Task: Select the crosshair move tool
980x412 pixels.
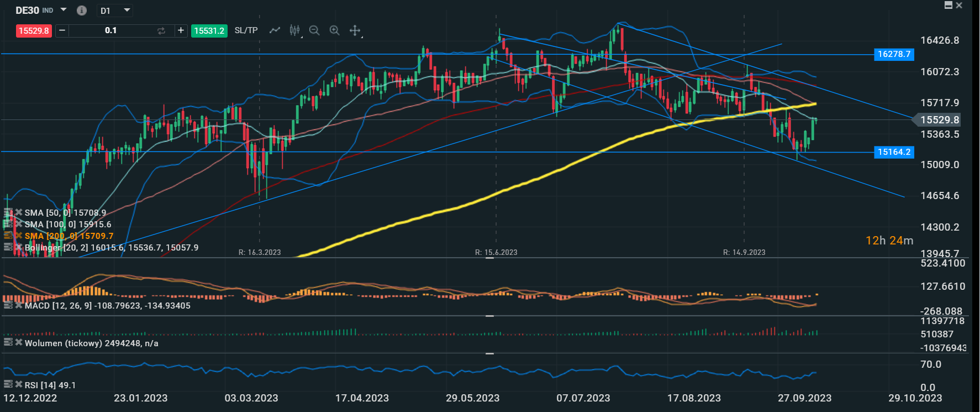Action: pyautogui.click(x=355, y=30)
